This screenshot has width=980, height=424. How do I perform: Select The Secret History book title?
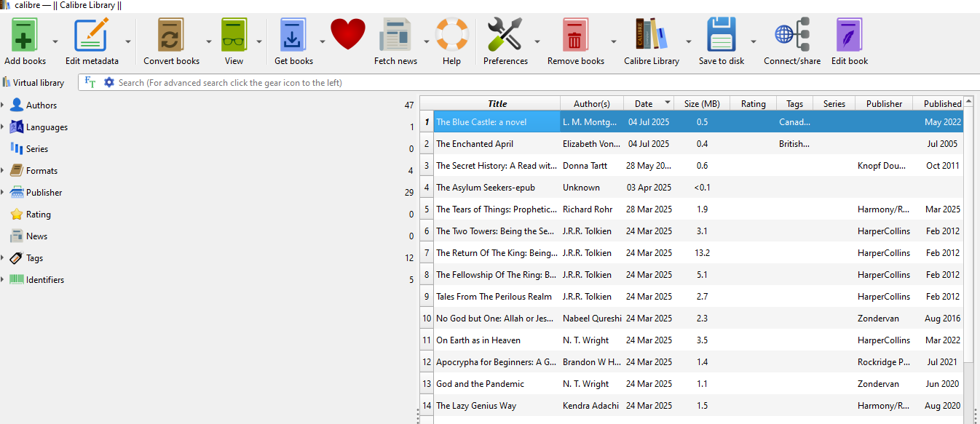coord(497,165)
